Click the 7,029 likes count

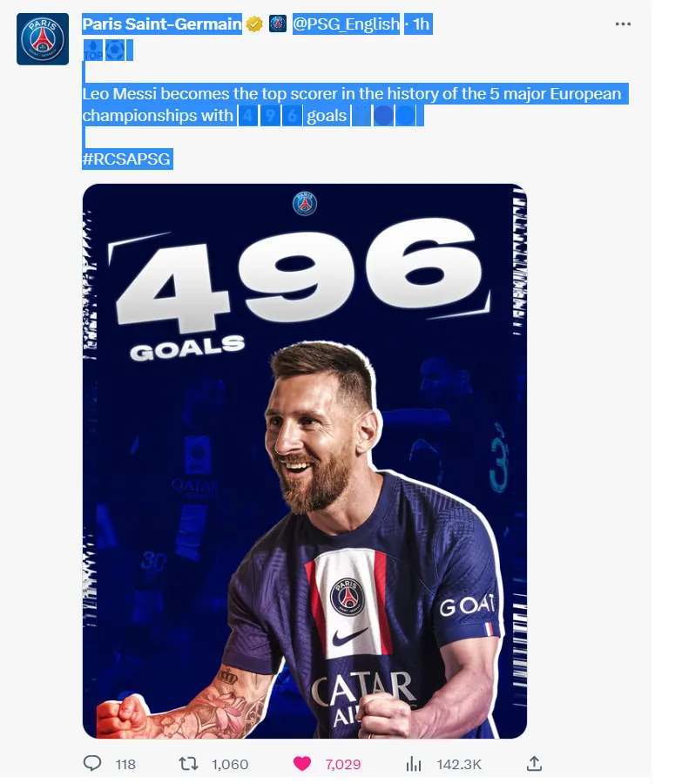click(343, 764)
